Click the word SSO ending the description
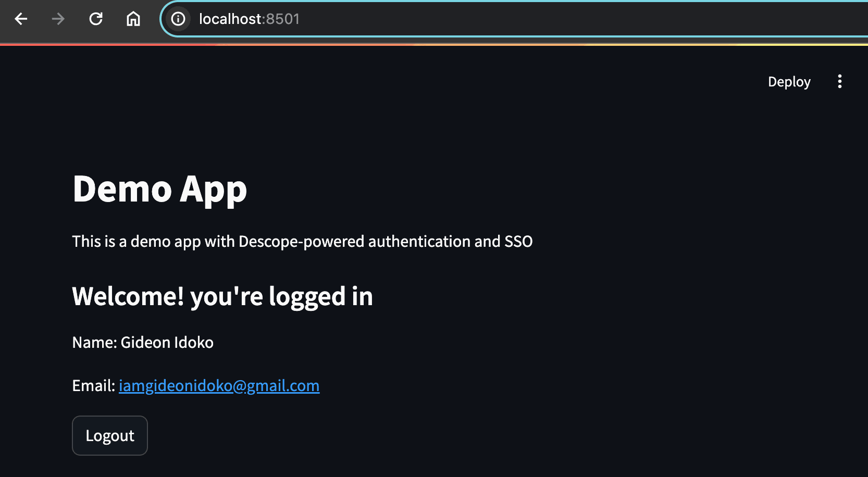The image size is (868, 477). [518, 242]
